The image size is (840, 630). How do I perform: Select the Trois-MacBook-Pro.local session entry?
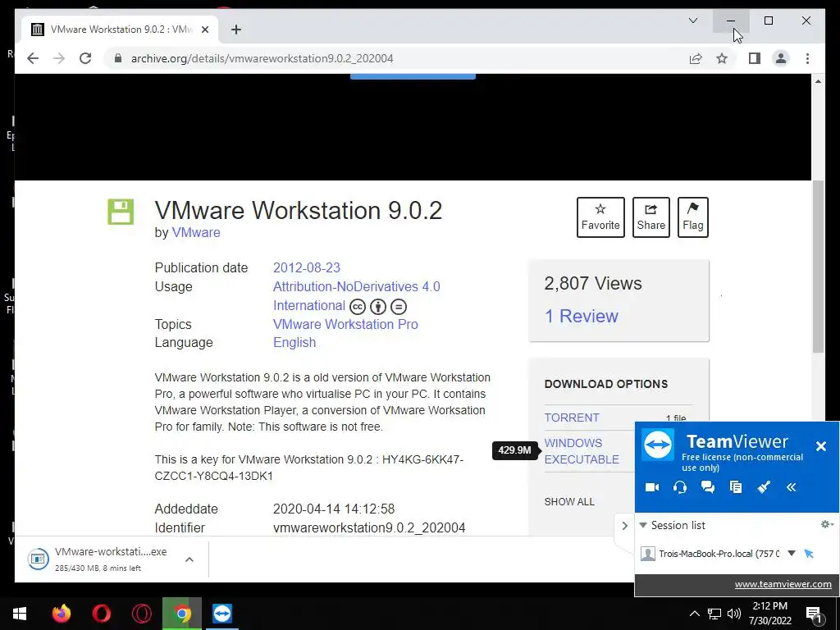point(719,554)
